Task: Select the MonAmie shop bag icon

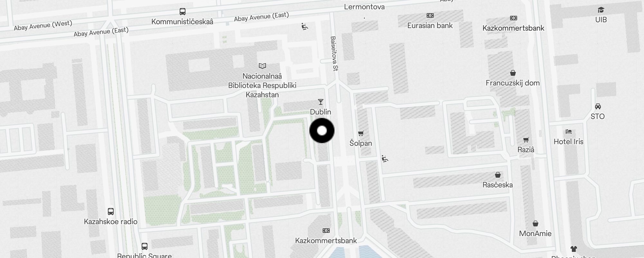Action: (535, 223)
